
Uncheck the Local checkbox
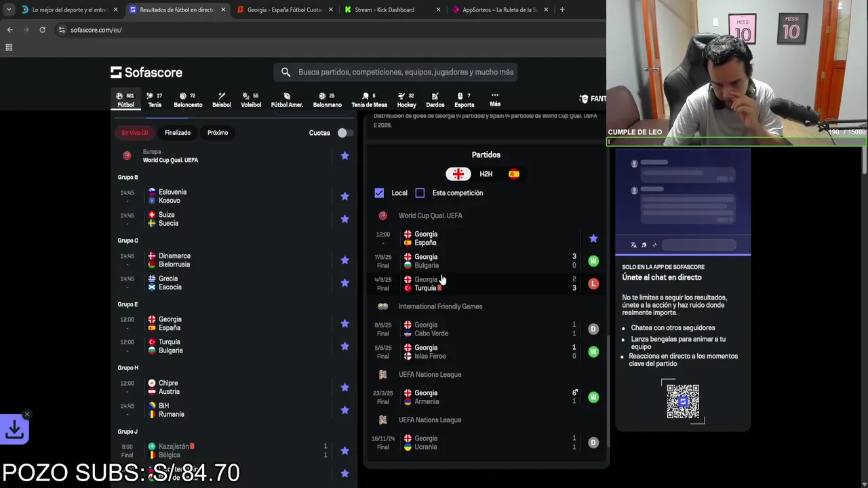[379, 193]
